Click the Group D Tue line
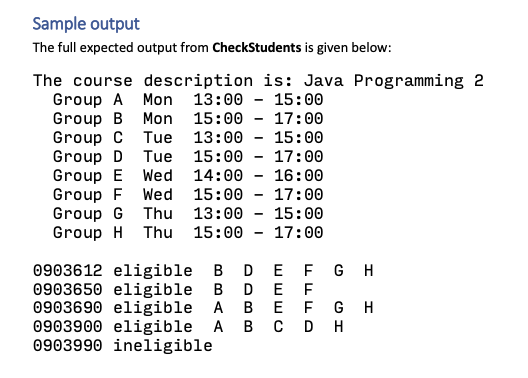The width and height of the screenshot is (528, 378). tap(188, 157)
